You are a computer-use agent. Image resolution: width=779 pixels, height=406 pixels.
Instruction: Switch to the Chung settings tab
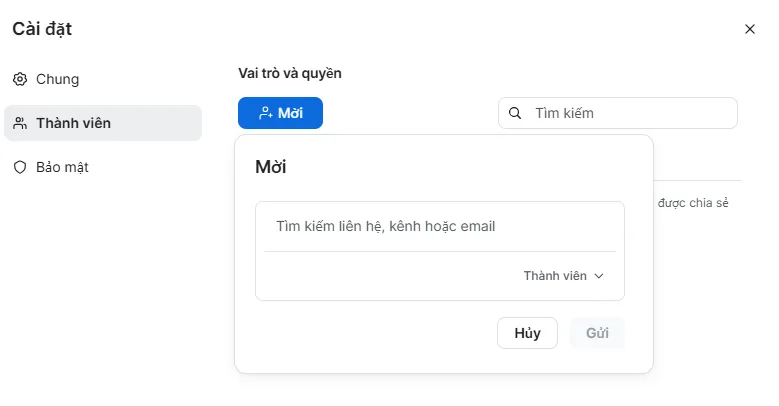pos(57,79)
